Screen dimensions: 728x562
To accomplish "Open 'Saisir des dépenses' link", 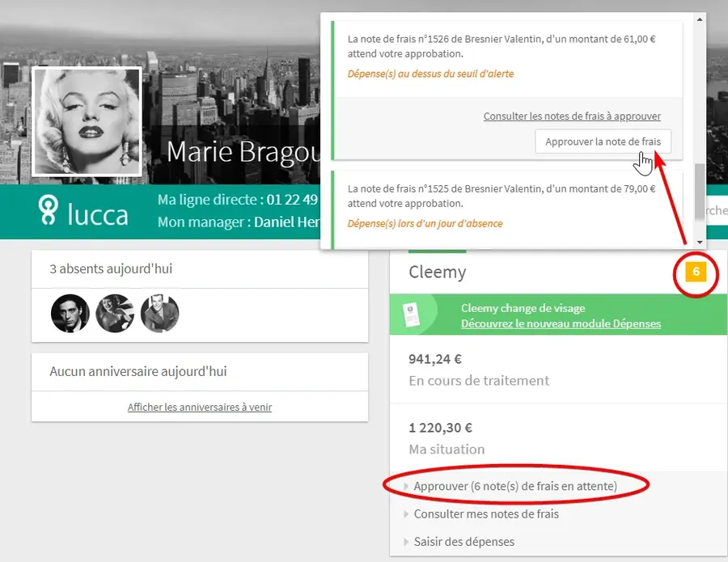I will pyautogui.click(x=463, y=542).
